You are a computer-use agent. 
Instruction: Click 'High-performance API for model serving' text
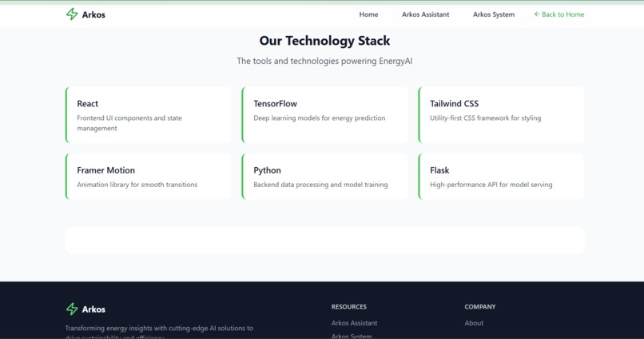tap(491, 185)
